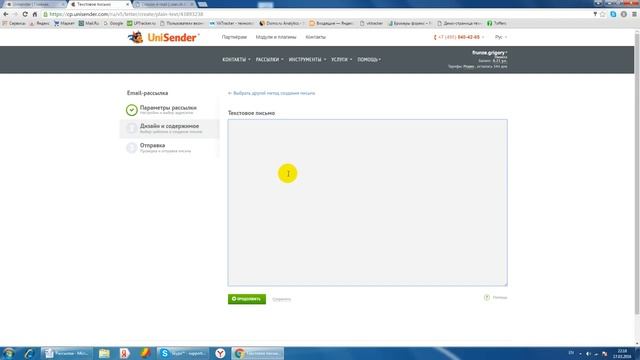Open the Рус language selector

click(x=501, y=37)
